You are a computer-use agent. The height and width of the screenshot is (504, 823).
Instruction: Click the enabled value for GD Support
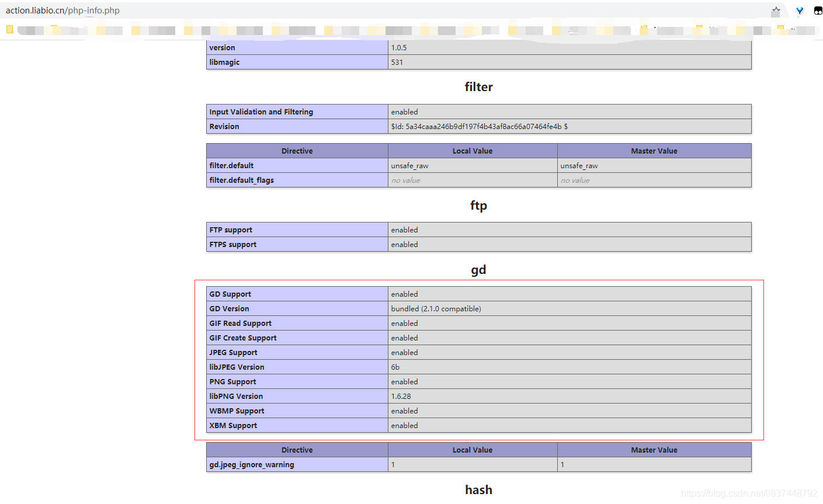coord(404,294)
